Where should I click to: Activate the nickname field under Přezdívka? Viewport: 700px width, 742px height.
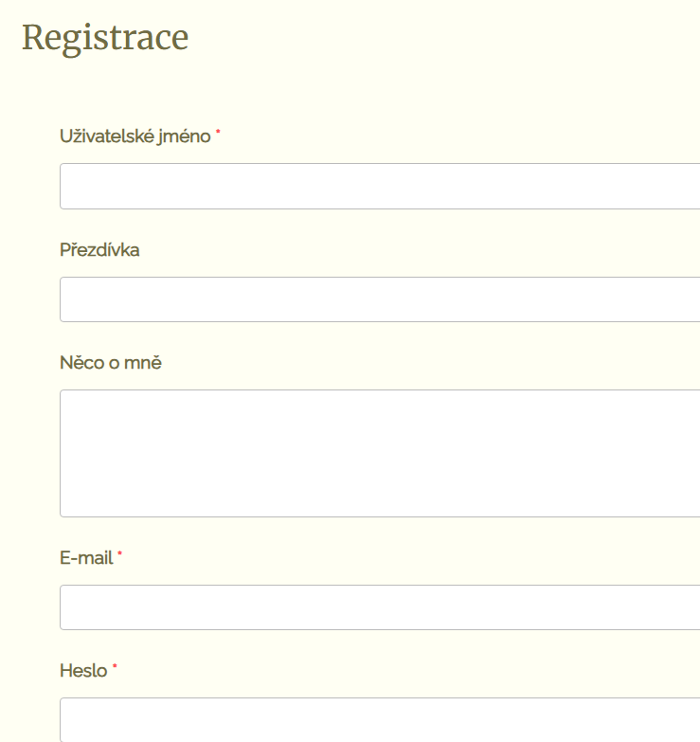(379, 299)
